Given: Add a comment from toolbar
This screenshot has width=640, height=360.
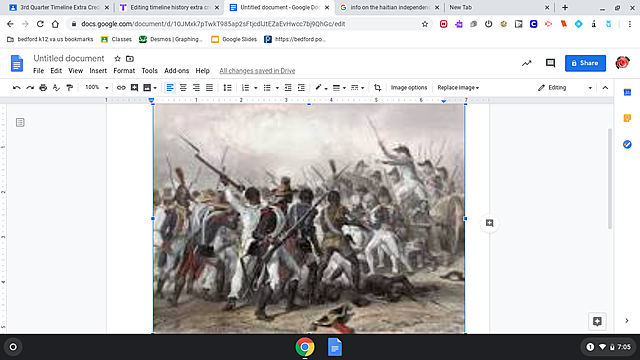Looking at the screenshot, I should (x=134, y=88).
